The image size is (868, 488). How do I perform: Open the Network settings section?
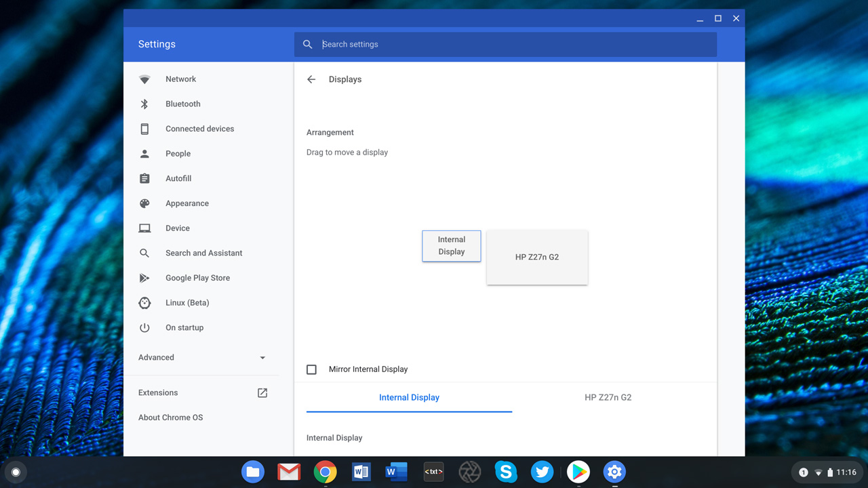pyautogui.click(x=180, y=79)
